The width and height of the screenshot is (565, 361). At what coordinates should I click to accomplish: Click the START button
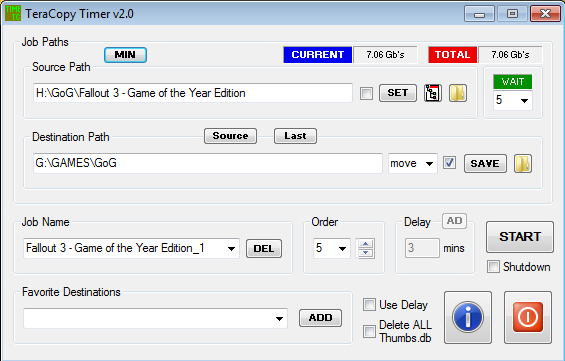pos(520,237)
